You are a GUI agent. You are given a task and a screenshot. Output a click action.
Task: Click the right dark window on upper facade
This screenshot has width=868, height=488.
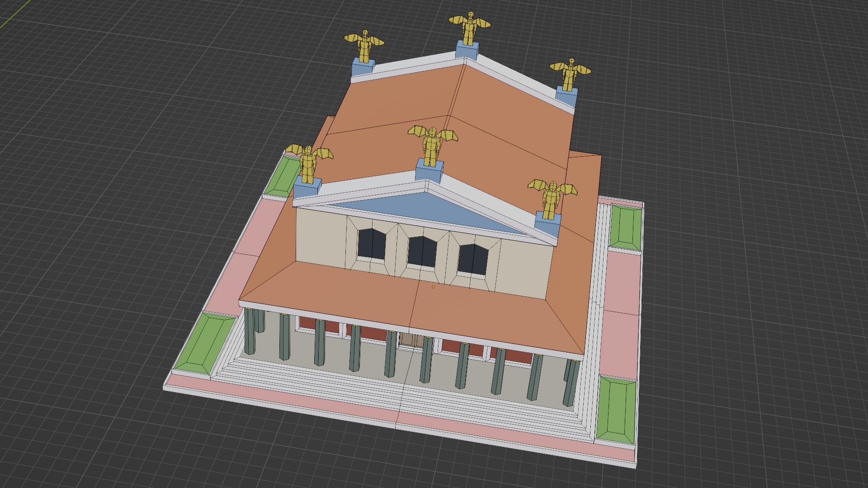point(473,259)
